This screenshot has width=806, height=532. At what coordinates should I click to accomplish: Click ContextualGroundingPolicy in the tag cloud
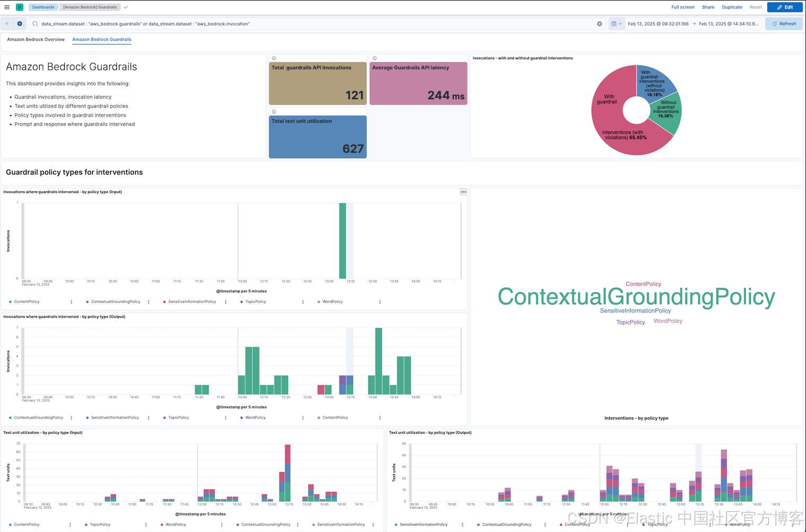pos(636,297)
